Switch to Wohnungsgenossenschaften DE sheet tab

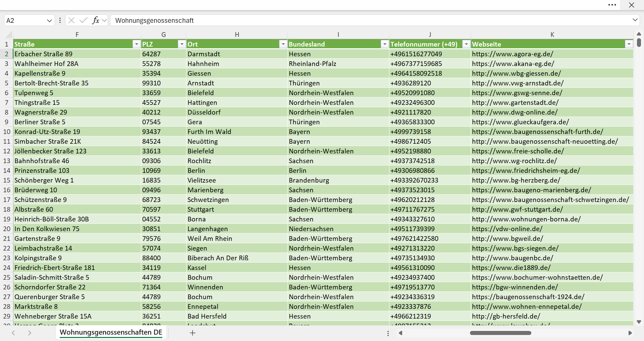(x=111, y=333)
